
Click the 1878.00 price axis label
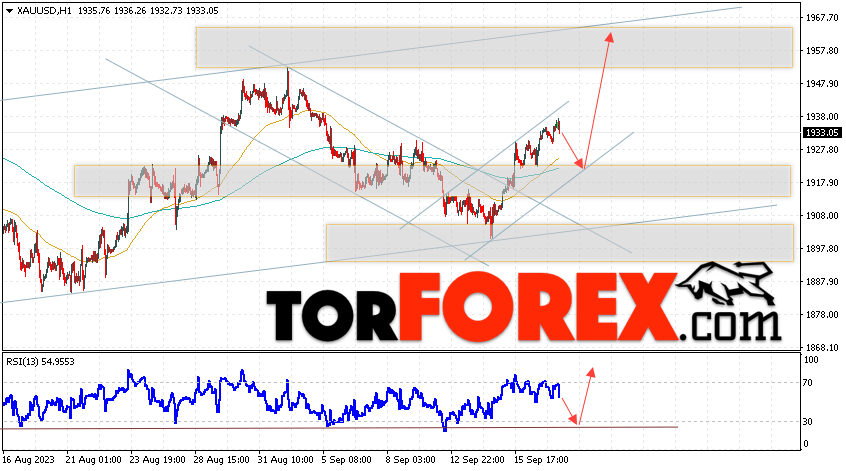click(822, 315)
